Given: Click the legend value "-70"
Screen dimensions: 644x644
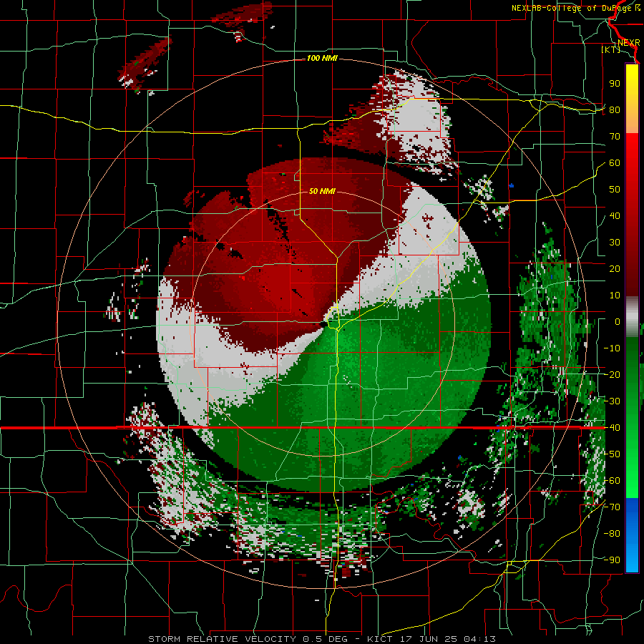Looking at the screenshot, I should [x=612, y=507].
